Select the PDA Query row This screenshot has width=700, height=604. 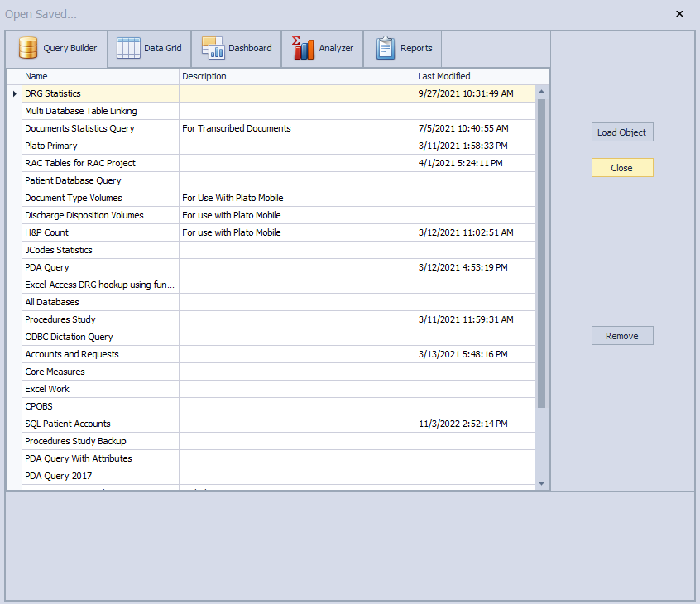pyautogui.click(x=278, y=268)
